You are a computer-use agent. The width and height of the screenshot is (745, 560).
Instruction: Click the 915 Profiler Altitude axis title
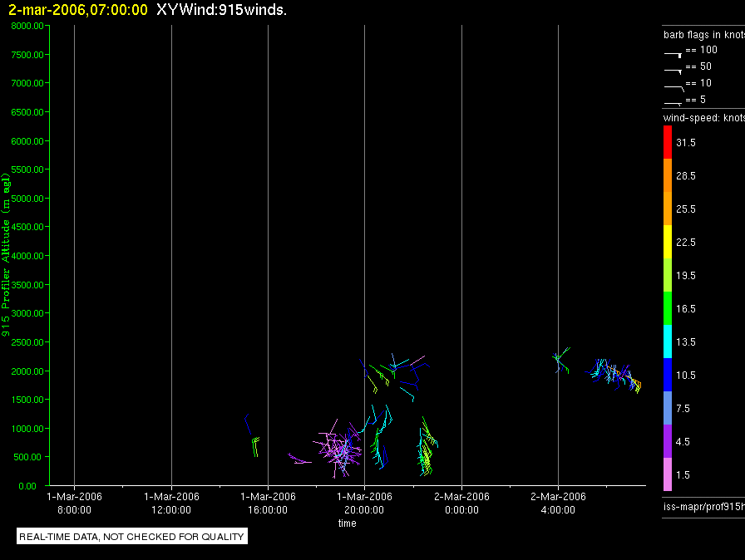pos(6,255)
